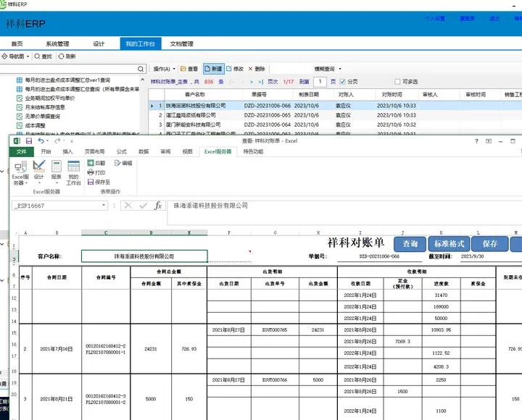Click the insert function fx icon
Image resolution: width=522 pixels, height=420 pixels.
158,206
